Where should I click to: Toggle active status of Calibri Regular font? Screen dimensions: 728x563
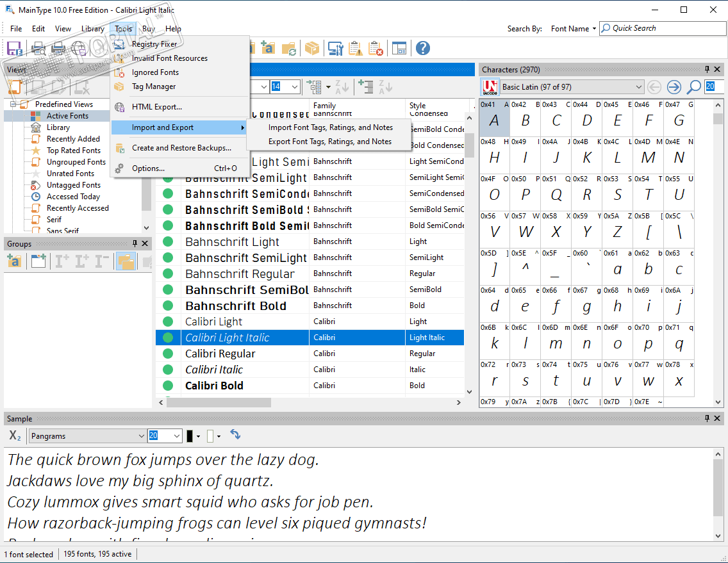point(168,354)
